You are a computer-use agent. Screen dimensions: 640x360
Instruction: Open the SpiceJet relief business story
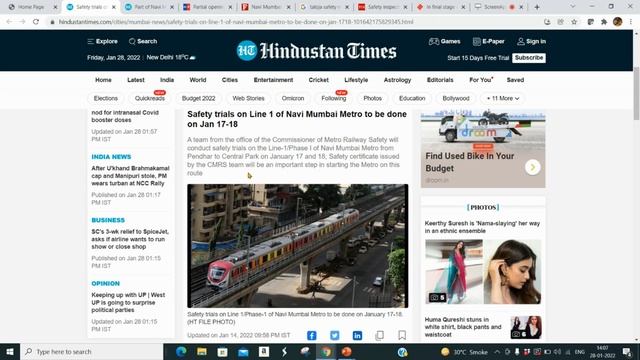point(130,239)
